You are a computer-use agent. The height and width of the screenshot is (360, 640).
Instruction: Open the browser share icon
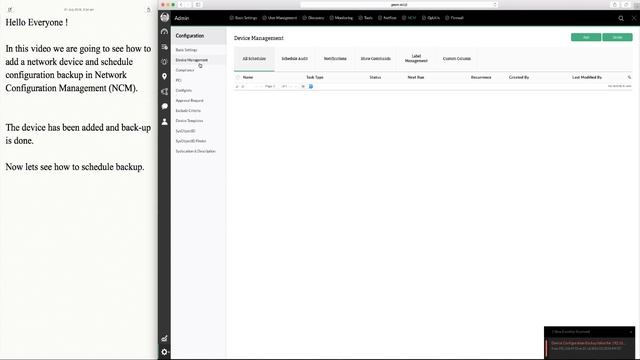pos(615,4)
